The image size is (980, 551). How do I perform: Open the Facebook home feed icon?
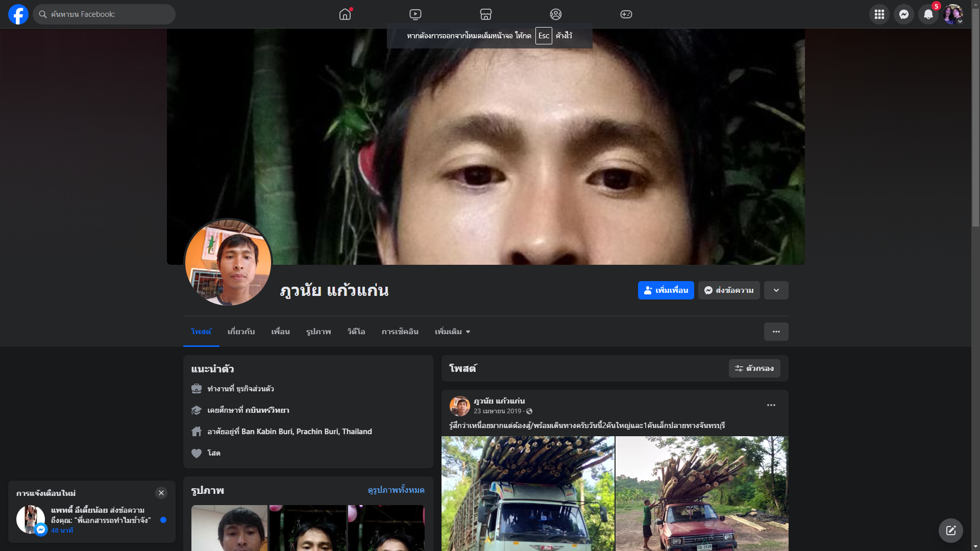click(x=345, y=14)
